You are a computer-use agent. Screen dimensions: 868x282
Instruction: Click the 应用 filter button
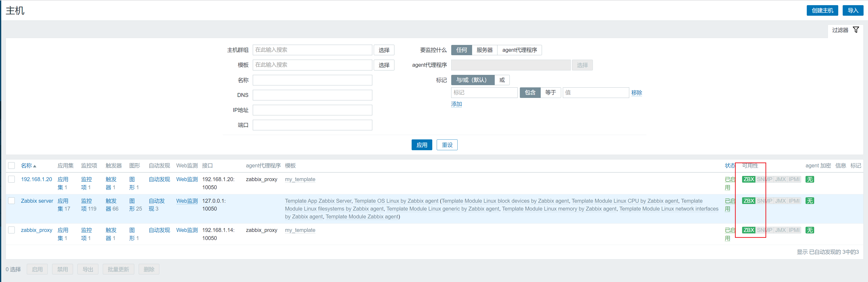pos(421,145)
